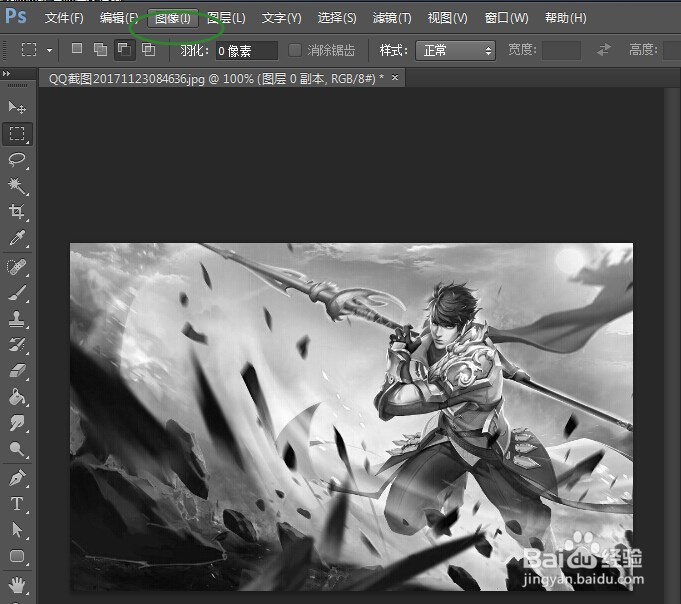
Task: Expand the toolbox double-arrow
Action: click(7, 73)
